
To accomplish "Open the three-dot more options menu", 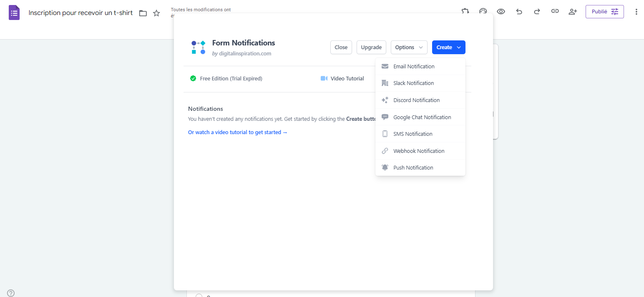I will (x=636, y=12).
